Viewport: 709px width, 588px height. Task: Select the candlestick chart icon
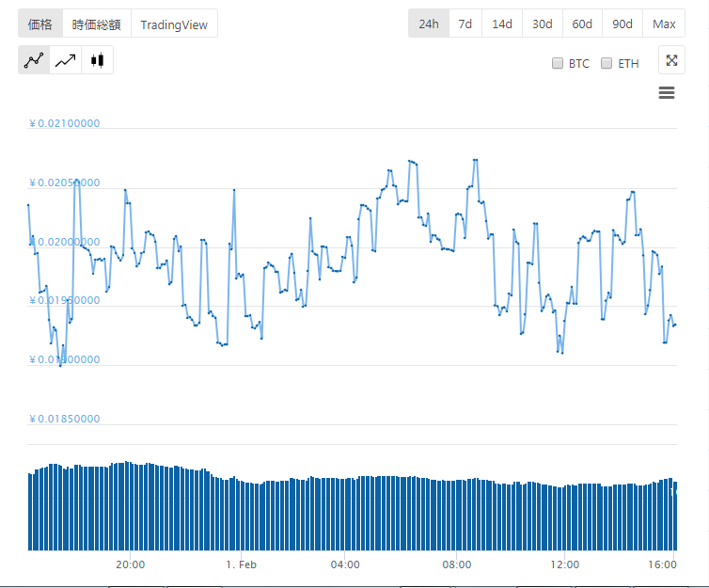[97, 60]
